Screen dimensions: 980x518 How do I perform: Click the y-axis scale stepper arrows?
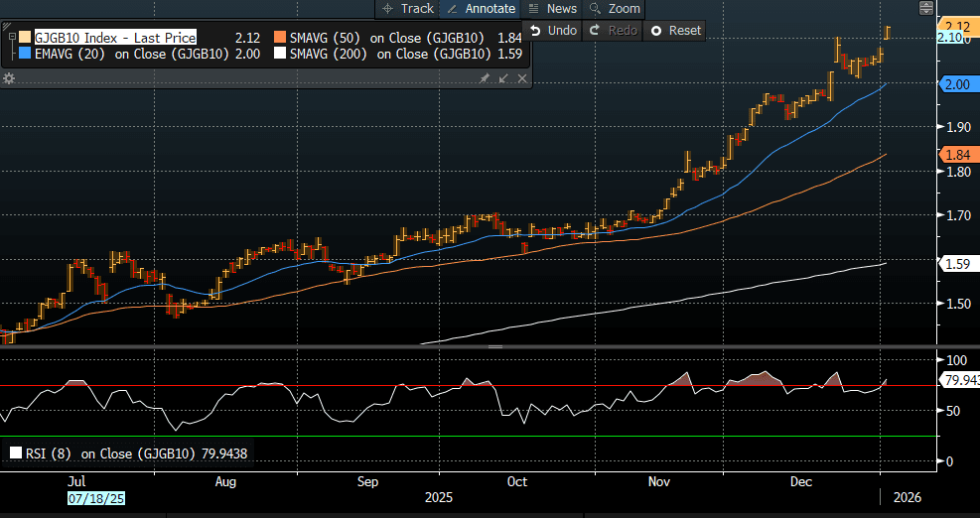[926, 8]
